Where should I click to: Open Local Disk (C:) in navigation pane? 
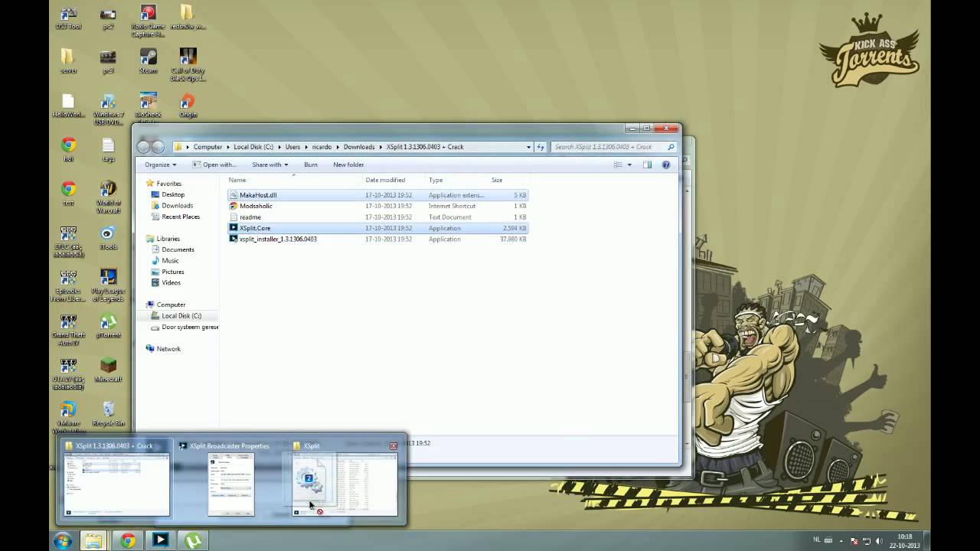[181, 316]
